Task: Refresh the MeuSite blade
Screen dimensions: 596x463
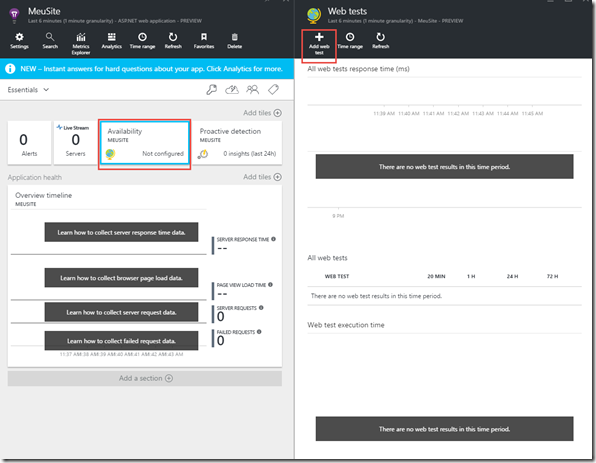Action: tap(173, 41)
